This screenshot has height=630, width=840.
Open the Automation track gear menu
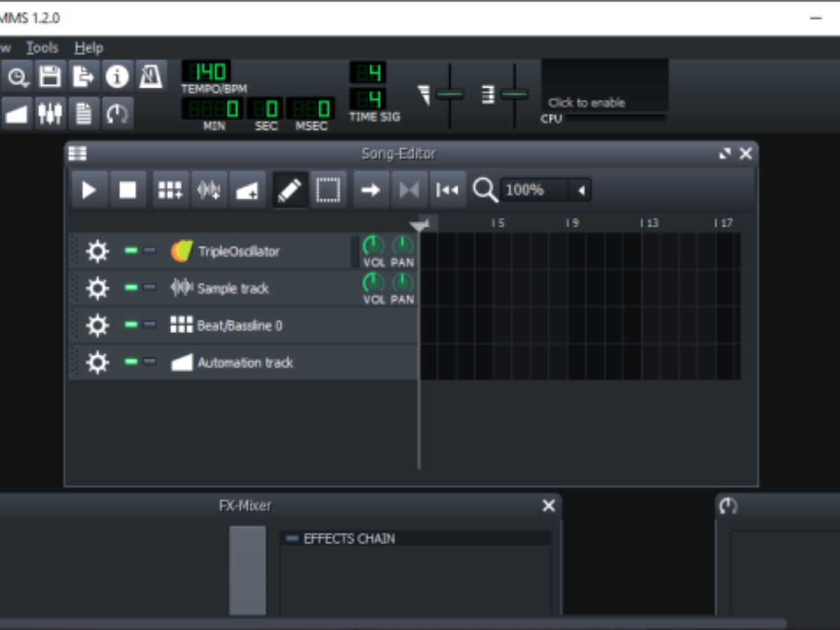[97, 362]
